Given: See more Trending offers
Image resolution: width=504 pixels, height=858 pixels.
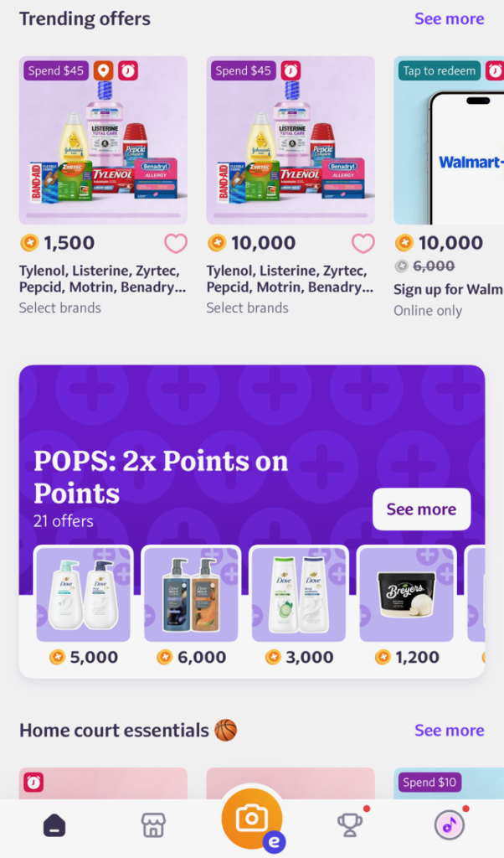Looking at the screenshot, I should click(449, 18).
